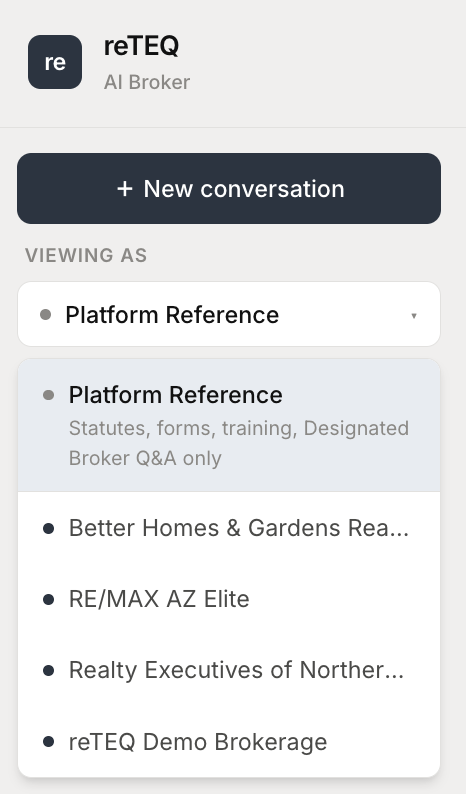Click the Statutes, forms, training description text
This screenshot has height=794, width=466.
pos(239,443)
